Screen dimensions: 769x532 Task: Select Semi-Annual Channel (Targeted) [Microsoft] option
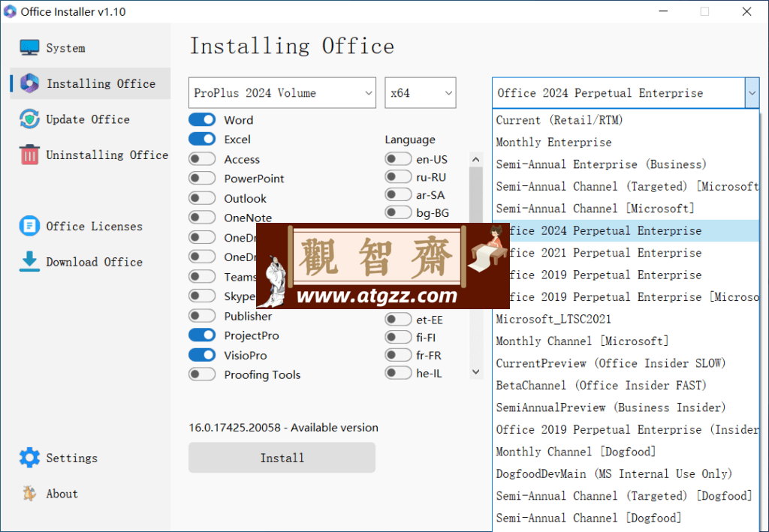tap(626, 186)
